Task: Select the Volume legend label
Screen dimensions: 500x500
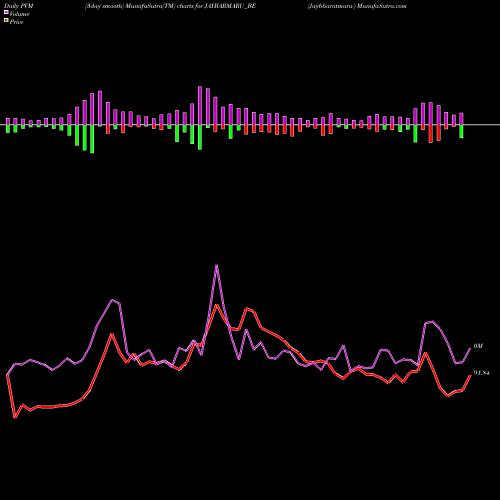Action: 19,14
